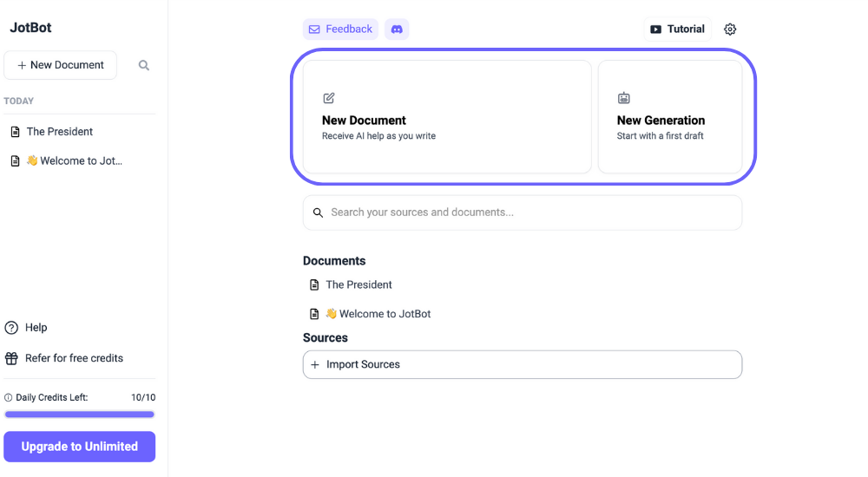
Task: Open the Feedback button
Action: (x=340, y=29)
